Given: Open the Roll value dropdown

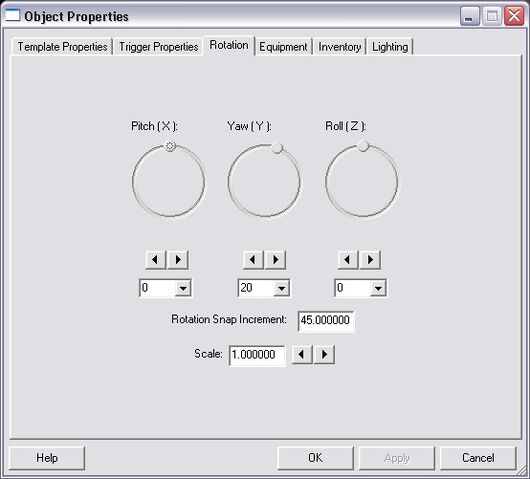Looking at the screenshot, I should [378, 288].
